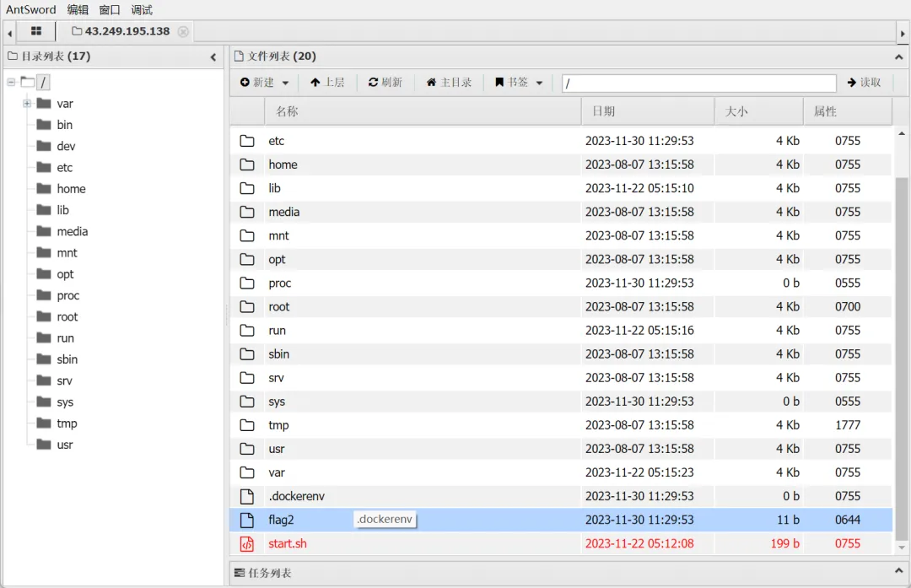Select .dockerenv file name in list
The height and width of the screenshot is (588, 911).
click(x=296, y=496)
